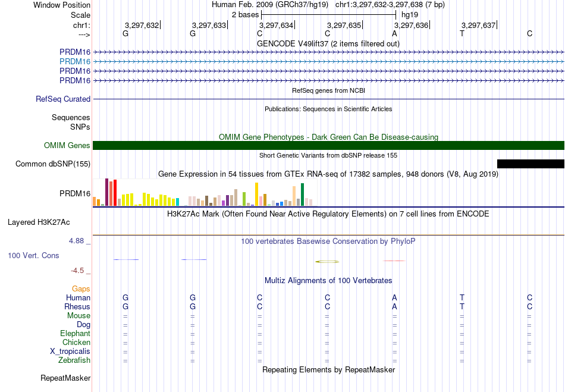The height and width of the screenshot is (392, 565).
Task: Click the T base in the reference ruler row
Action: [x=462, y=33]
